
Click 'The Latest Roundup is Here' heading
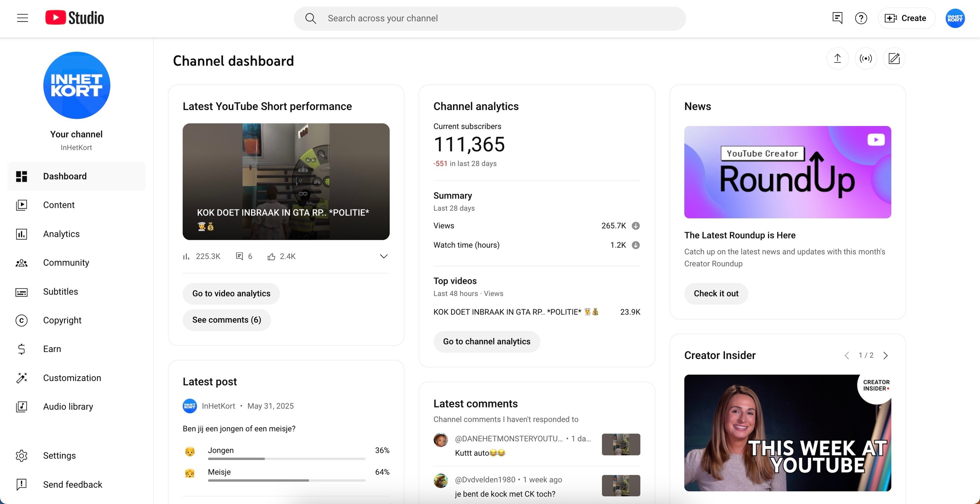pos(739,235)
